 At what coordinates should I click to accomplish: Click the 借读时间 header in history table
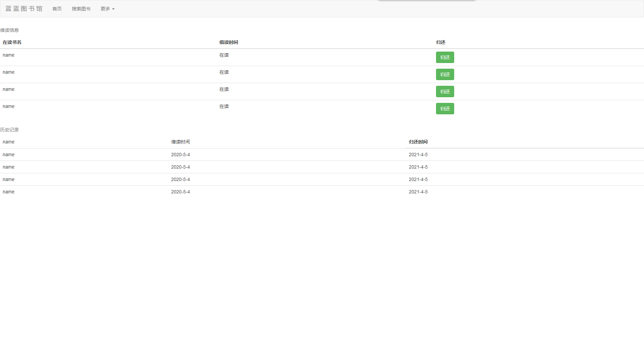coord(180,142)
